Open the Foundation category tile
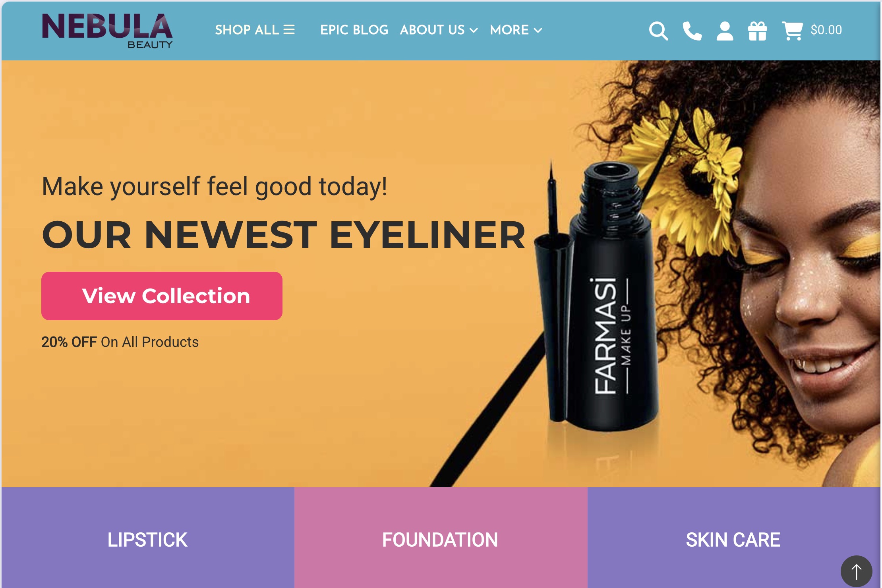 [441, 538]
